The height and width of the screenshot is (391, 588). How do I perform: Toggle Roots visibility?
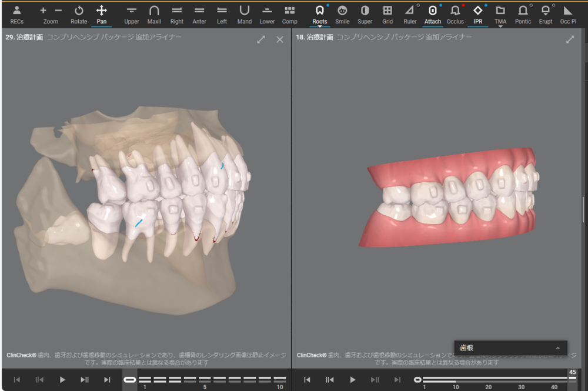(319, 14)
